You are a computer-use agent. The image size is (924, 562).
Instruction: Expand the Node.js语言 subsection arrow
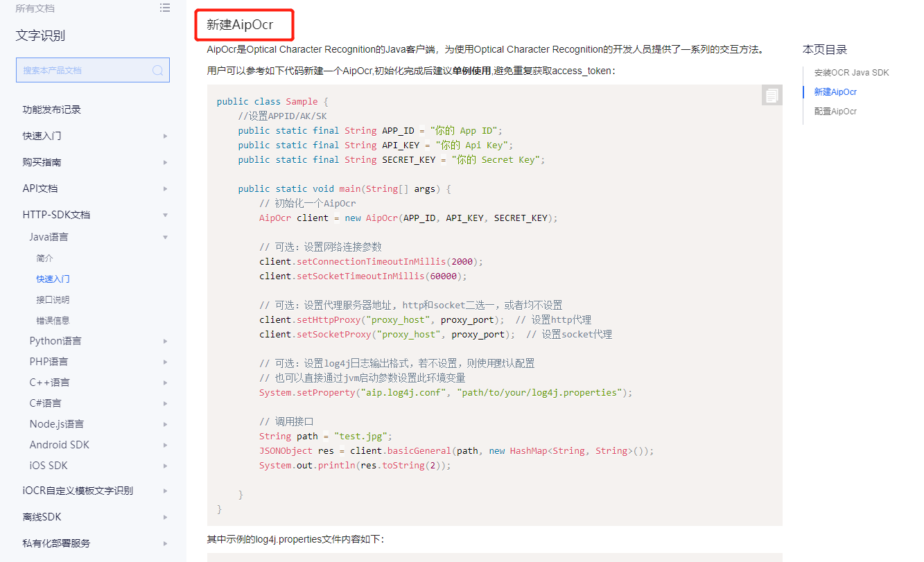(x=165, y=424)
